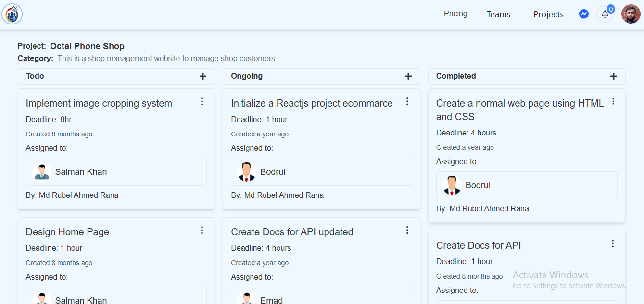
Task: Select the Todo column heading
Action: (x=35, y=76)
